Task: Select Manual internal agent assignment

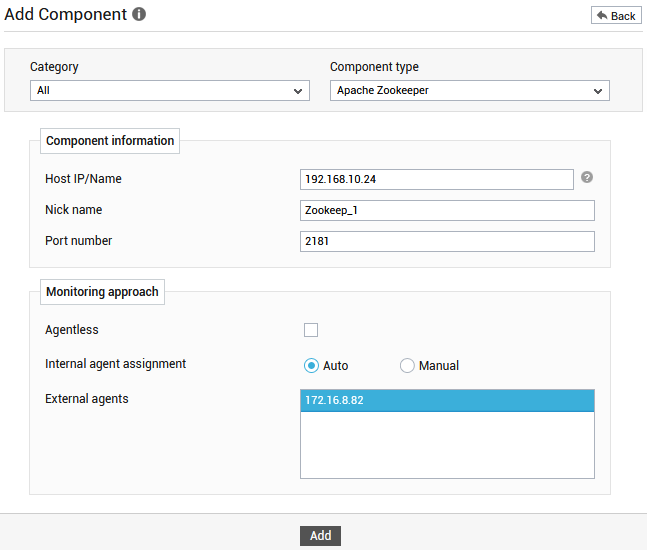Action: 407,366
